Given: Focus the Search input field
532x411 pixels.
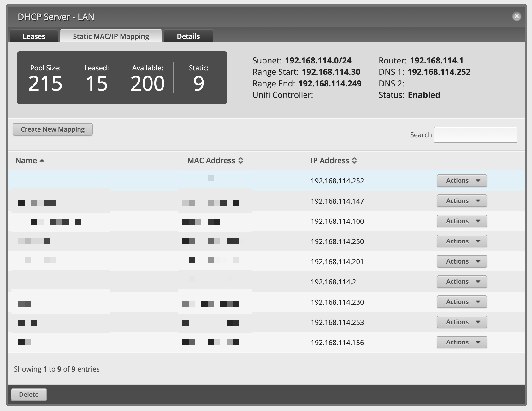Looking at the screenshot, I should (475, 135).
